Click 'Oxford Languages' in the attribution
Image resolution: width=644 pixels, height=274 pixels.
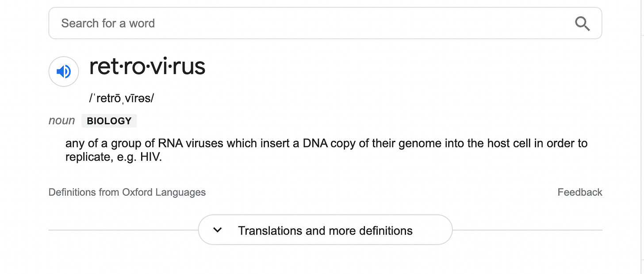[164, 192]
